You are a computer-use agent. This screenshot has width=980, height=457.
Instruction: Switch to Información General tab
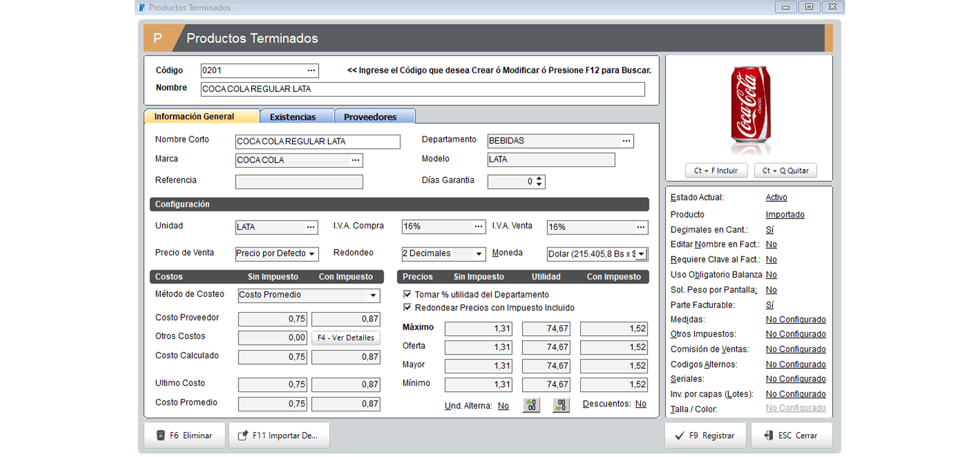(x=202, y=117)
